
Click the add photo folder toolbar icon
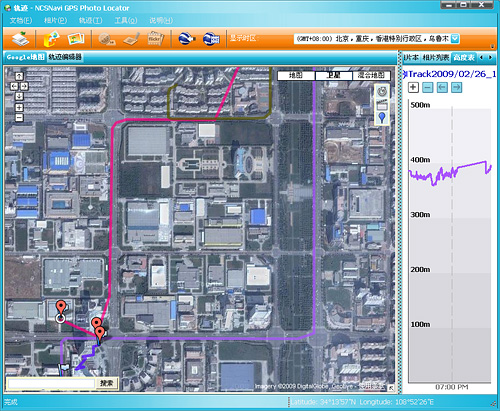tap(51, 39)
